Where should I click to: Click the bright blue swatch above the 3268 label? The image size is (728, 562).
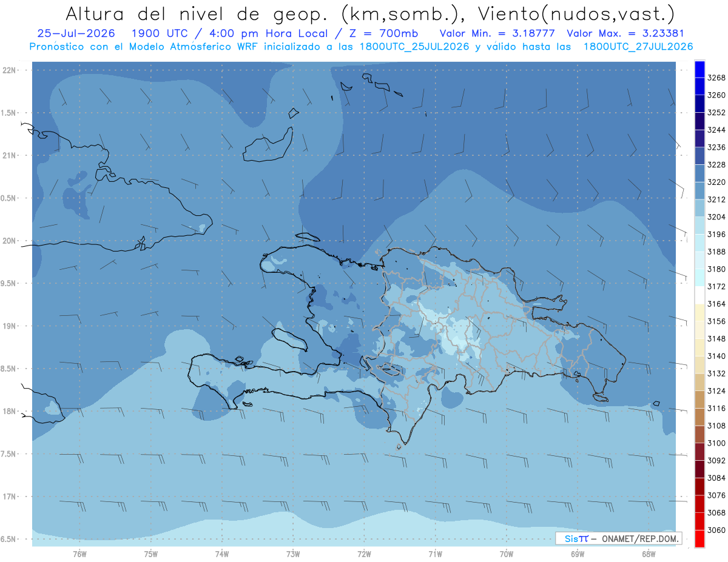click(699, 69)
